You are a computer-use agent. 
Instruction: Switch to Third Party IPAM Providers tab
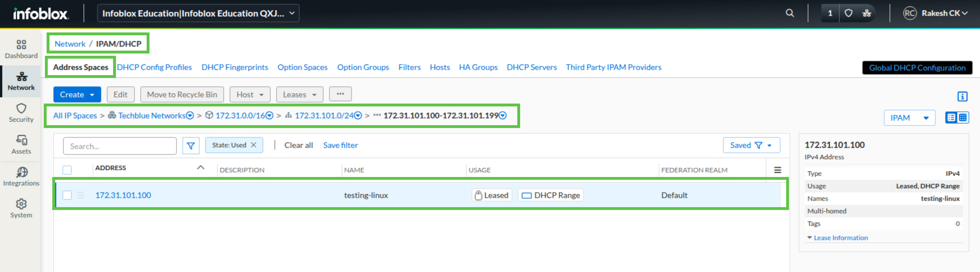pyautogui.click(x=614, y=67)
